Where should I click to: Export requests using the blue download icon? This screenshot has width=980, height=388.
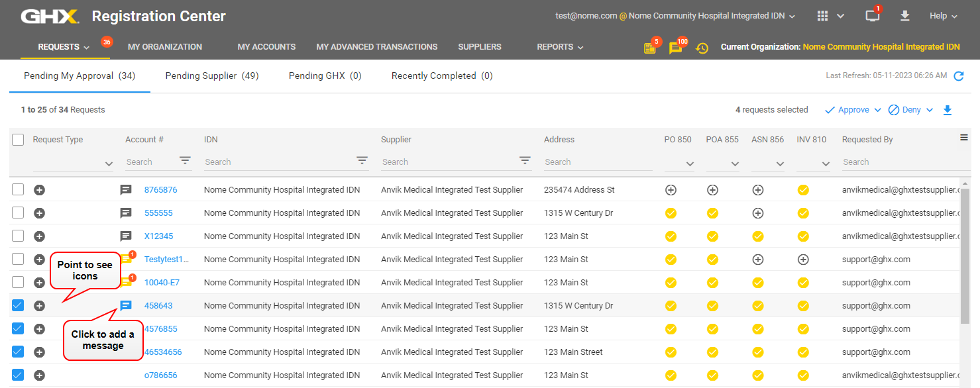(x=948, y=110)
